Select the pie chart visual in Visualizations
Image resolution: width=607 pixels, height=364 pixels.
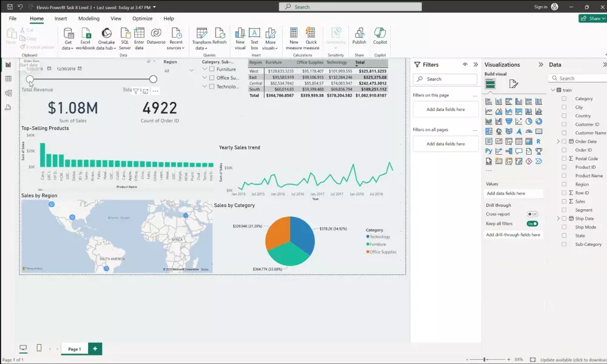(x=529, y=121)
